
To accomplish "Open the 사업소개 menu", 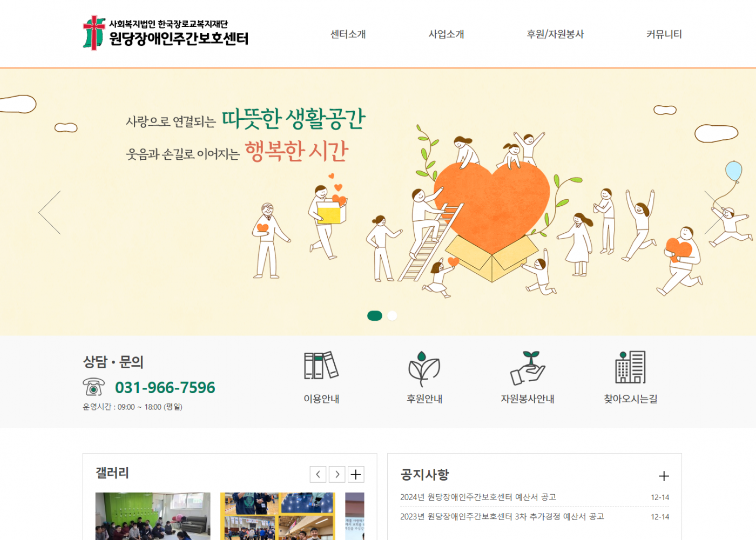I will coord(447,34).
